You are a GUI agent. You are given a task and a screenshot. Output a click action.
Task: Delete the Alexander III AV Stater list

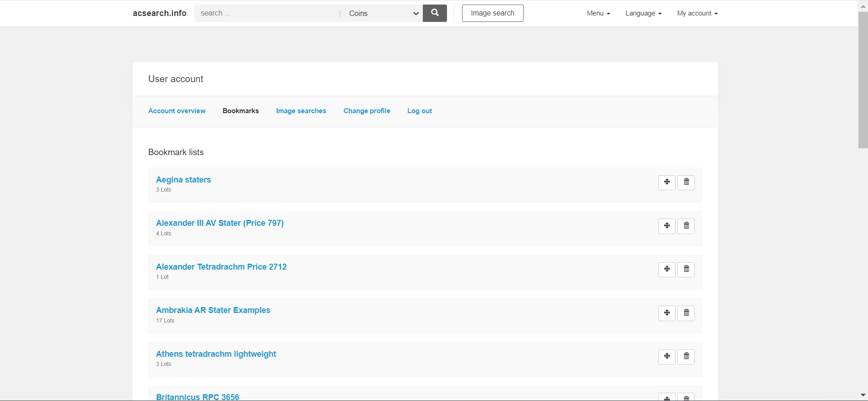[x=686, y=226]
